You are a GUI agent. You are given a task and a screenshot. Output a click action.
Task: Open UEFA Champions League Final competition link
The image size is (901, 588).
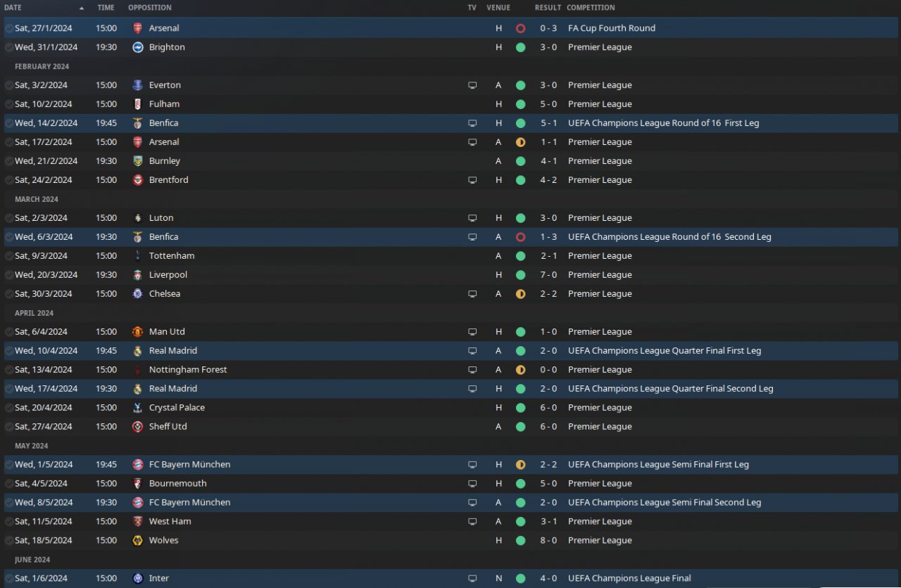click(x=629, y=579)
